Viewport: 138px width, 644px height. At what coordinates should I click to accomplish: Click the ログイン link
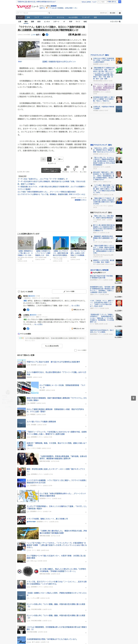pos(42,8)
